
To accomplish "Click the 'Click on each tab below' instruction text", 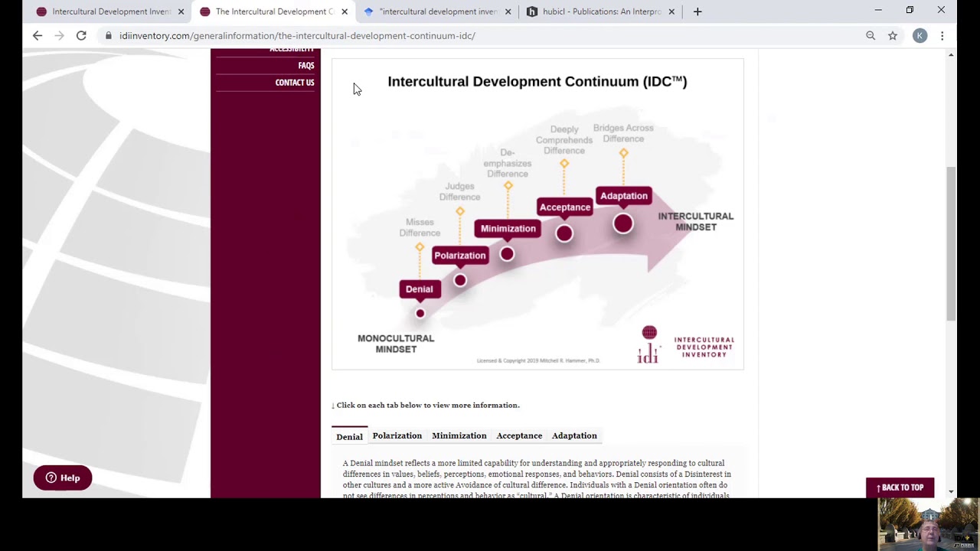I will (x=426, y=405).
